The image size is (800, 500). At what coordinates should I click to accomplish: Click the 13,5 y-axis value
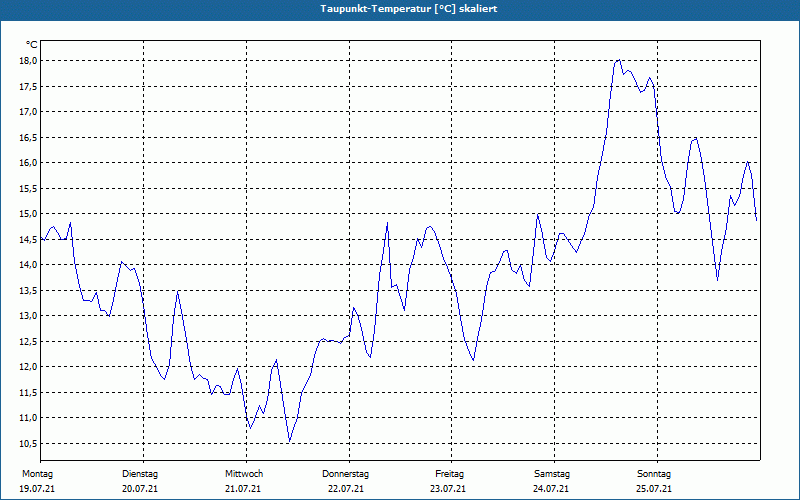click(29, 290)
